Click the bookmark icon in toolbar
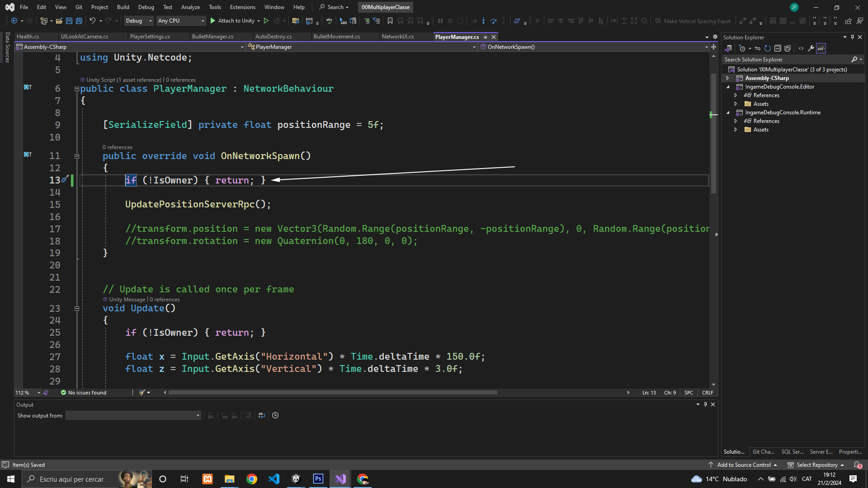Viewport: 868px width, 488px height. [390, 21]
